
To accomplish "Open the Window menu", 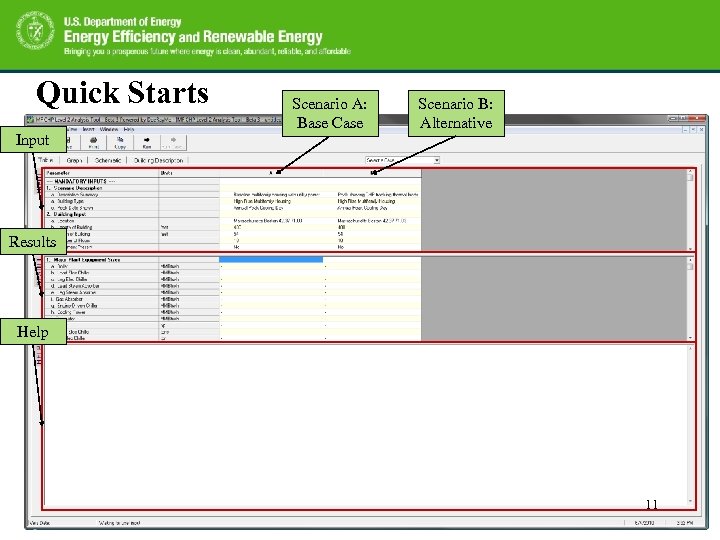I will tap(109, 129).
